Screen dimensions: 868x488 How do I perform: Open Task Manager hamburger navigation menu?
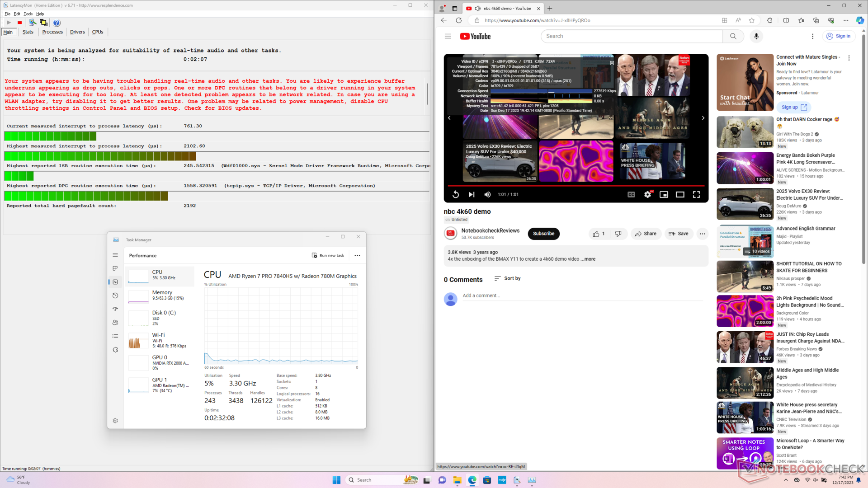(115, 255)
